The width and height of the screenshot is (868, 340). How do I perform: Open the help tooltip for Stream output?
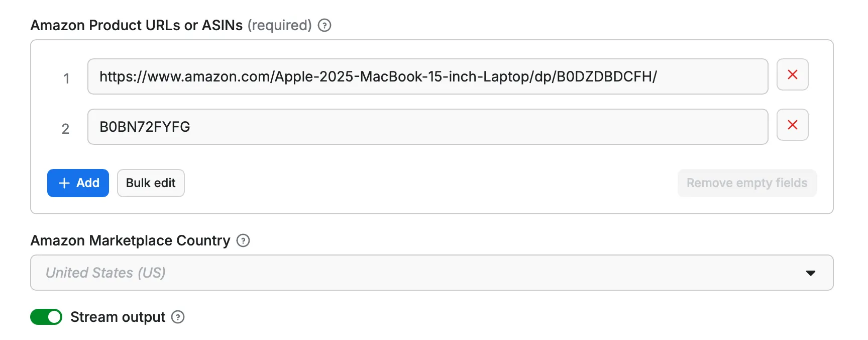pyautogui.click(x=178, y=317)
